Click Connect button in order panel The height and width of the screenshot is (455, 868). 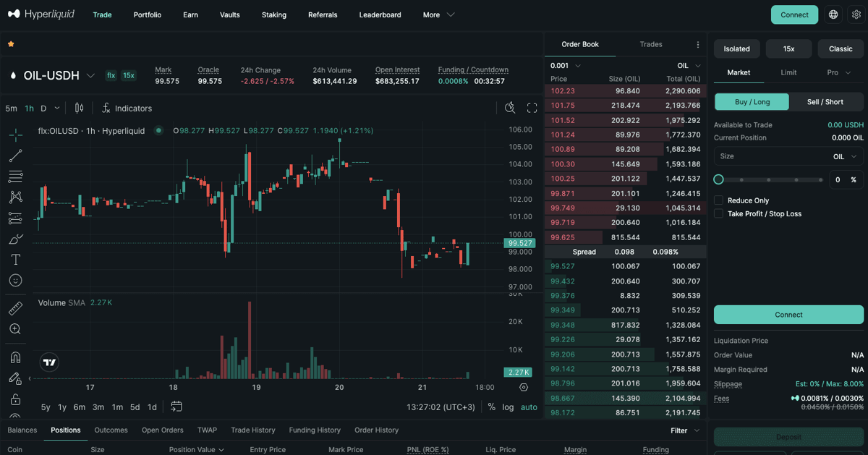788,315
